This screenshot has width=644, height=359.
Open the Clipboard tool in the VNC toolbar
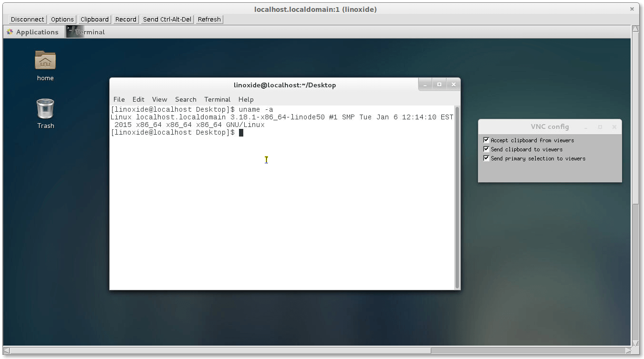(x=94, y=19)
